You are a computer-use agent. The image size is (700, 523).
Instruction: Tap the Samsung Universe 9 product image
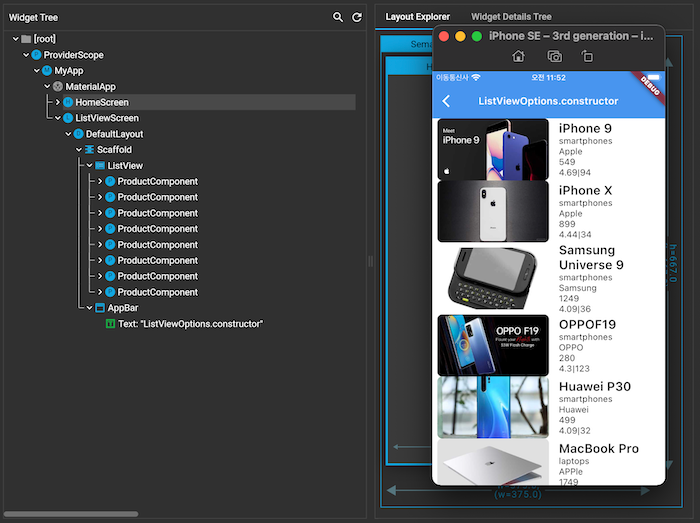[493, 278]
